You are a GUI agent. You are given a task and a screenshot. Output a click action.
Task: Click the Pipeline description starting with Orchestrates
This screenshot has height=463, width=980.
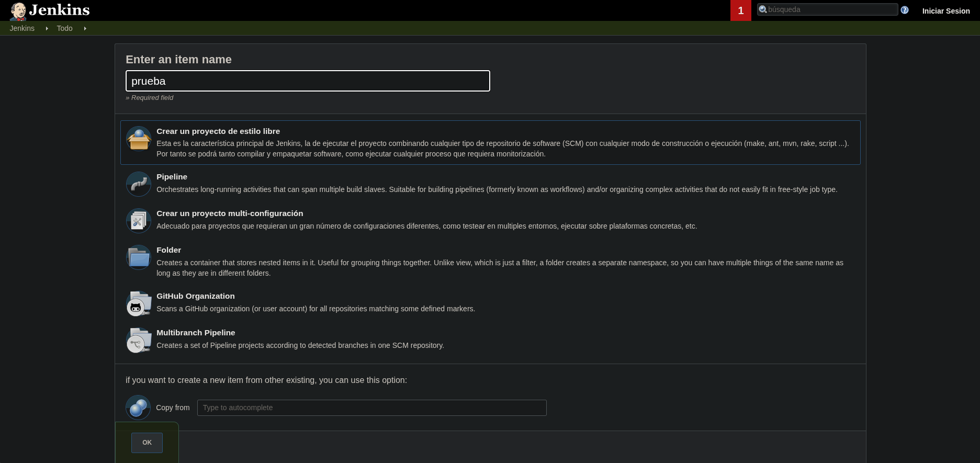tap(497, 189)
